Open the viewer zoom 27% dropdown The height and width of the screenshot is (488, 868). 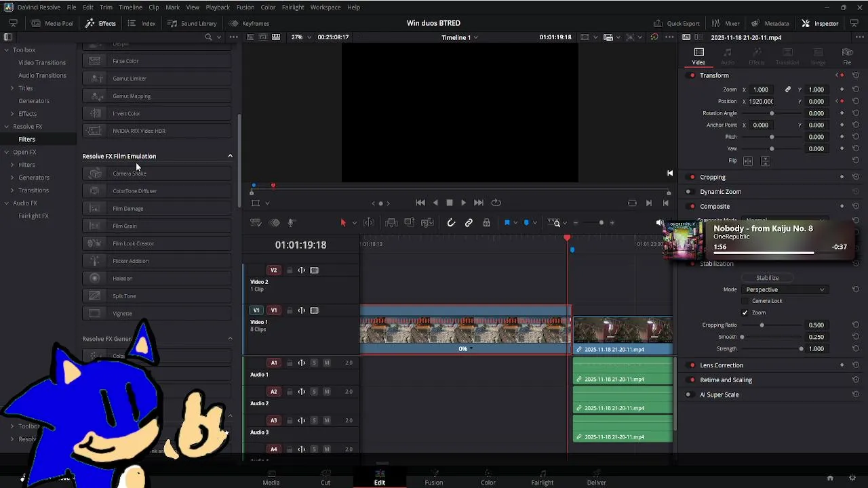click(302, 37)
